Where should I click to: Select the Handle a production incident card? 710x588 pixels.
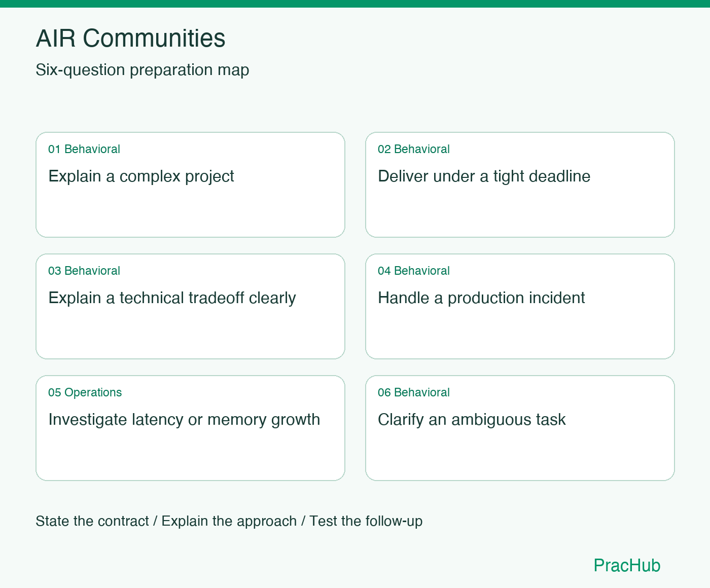pyautogui.click(x=520, y=306)
